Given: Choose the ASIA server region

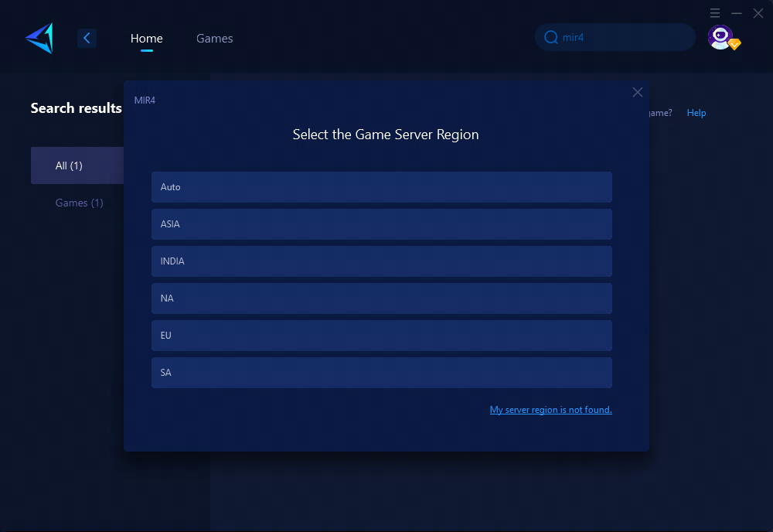Looking at the screenshot, I should (x=382, y=223).
